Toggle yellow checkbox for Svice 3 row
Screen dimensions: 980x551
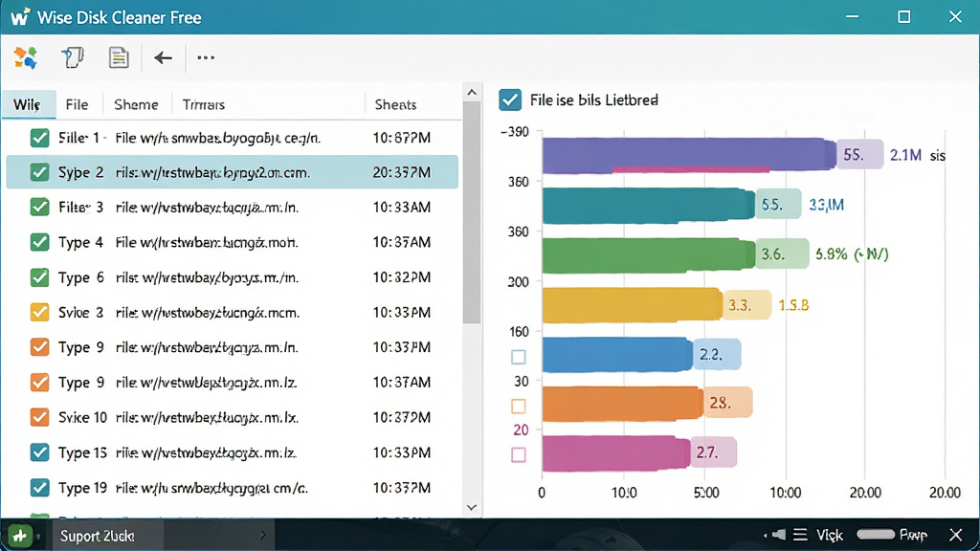[39, 312]
